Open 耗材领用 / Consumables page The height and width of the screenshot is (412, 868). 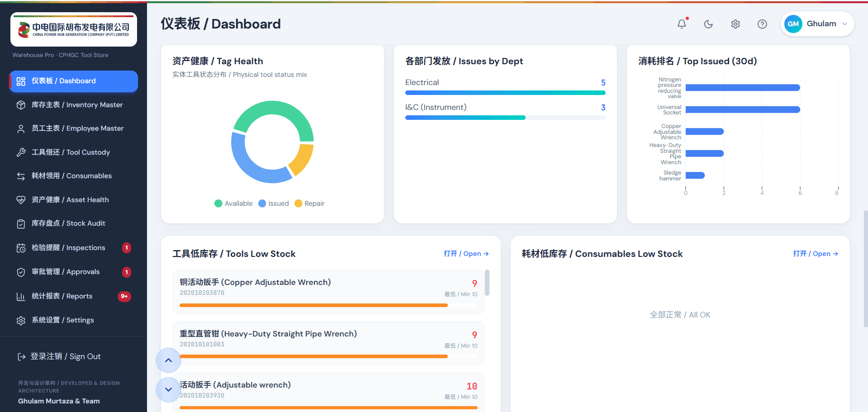[x=74, y=176]
